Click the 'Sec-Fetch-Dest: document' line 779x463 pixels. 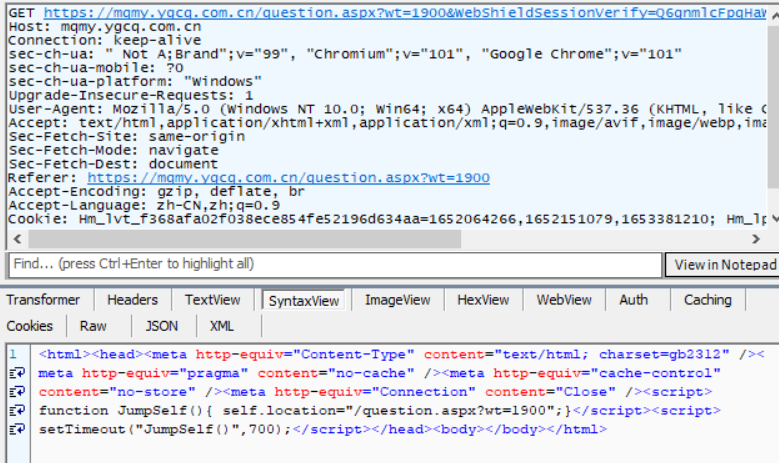pyautogui.click(x=113, y=164)
